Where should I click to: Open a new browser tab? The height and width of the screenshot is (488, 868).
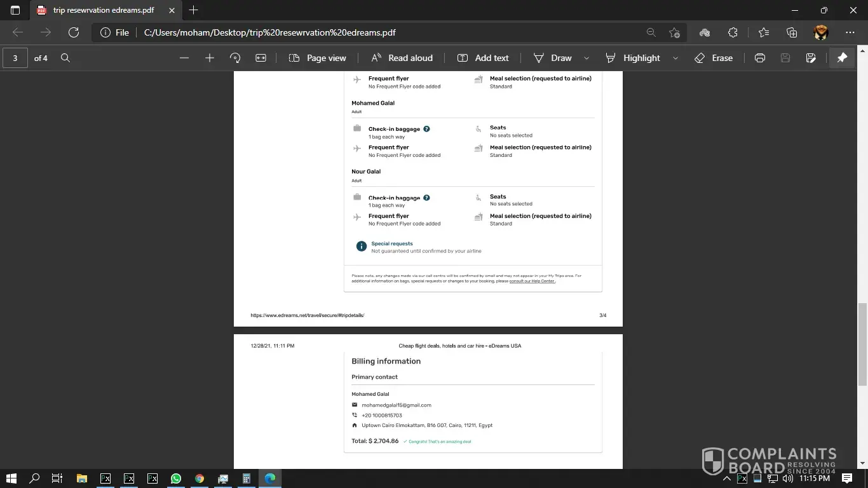(x=194, y=10)
